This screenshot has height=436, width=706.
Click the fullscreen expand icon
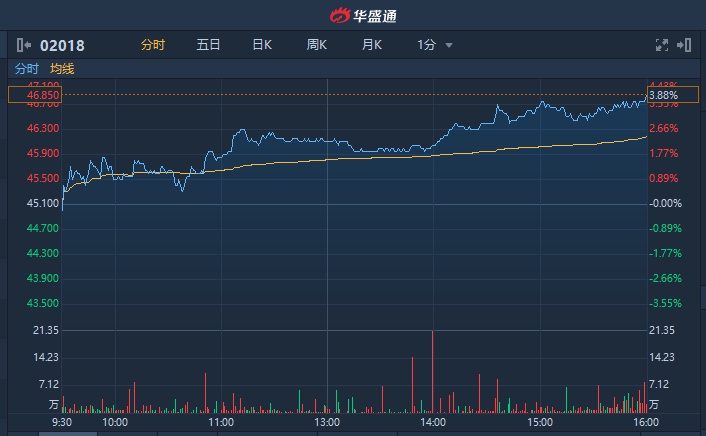coord(661,45)
